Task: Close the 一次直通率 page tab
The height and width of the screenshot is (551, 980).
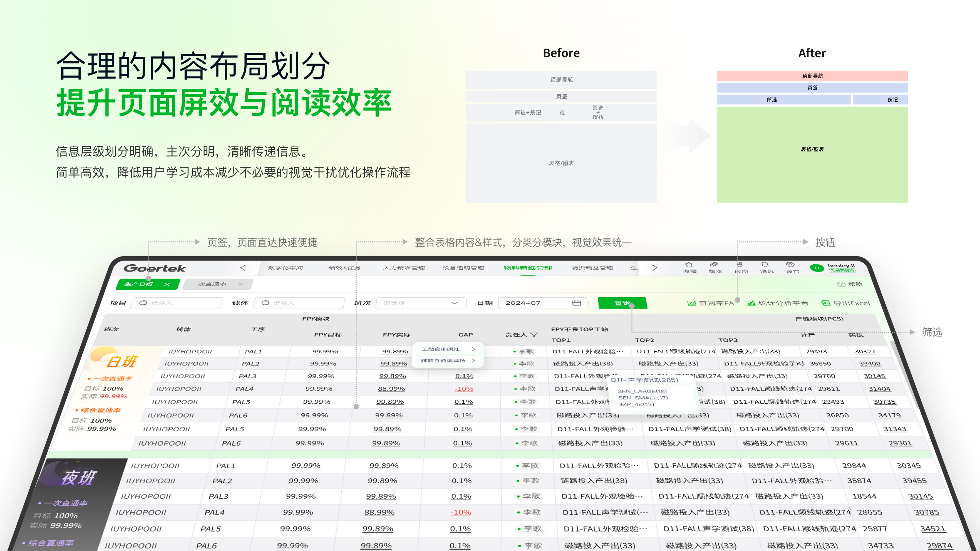Action: click(x=241, y=284)
